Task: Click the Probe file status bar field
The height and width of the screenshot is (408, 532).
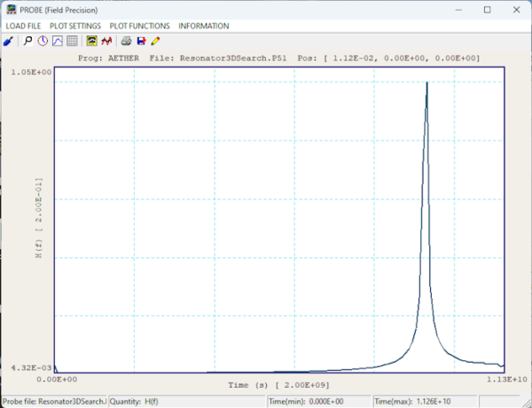Action: click(53, 401)
